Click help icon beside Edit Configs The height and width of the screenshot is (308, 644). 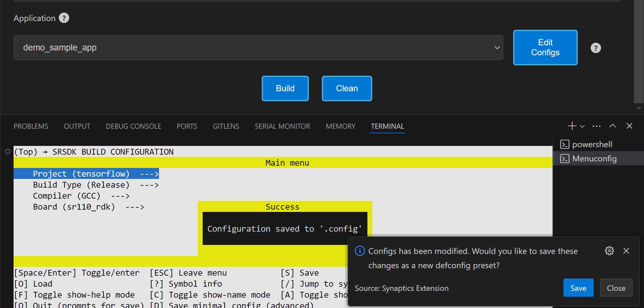point(596,48)
